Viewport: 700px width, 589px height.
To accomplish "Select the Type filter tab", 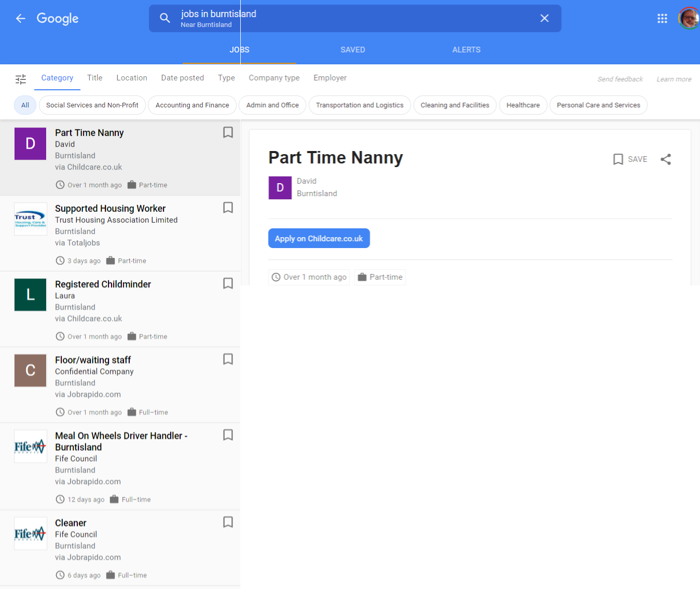I will tap(226, 78).
